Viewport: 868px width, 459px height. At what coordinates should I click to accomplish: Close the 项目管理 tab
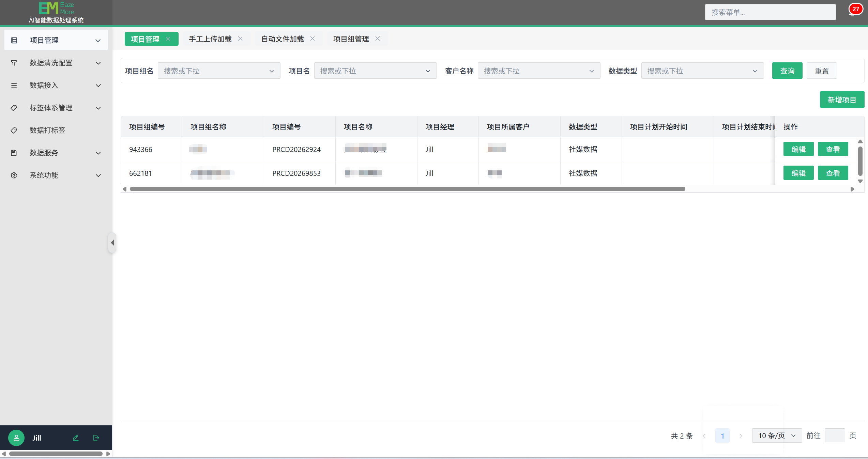pyautogui.click(x=168, y=39)
